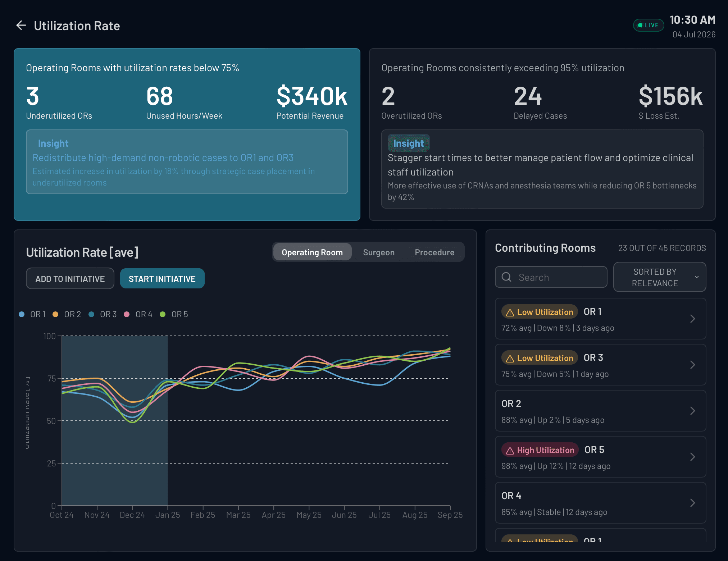Click the Low Utilization warning icon for OR 3
The height and width of the screenshot is (561, 728).
510,358
